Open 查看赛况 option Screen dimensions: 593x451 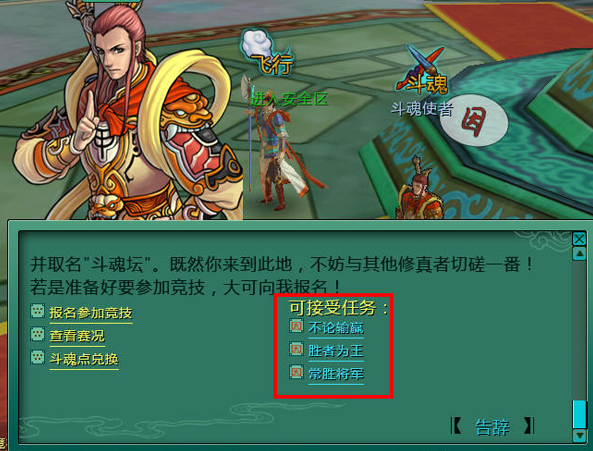pos(77,336)
